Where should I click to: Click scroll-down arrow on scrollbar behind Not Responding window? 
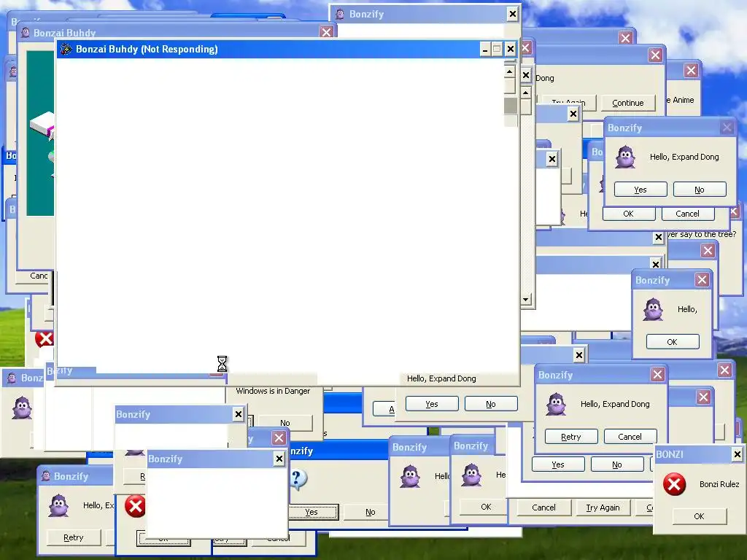[x=526, y=300]
